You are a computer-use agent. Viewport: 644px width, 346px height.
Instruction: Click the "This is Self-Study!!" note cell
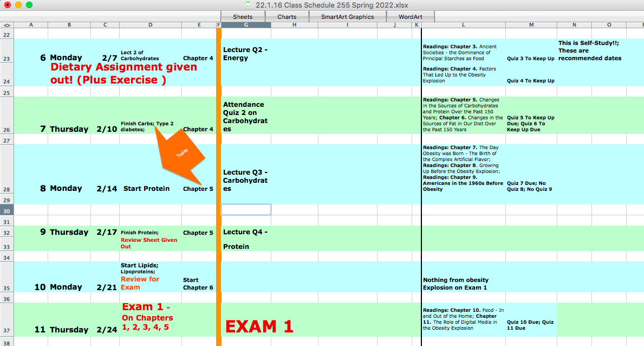coord(589,50)
